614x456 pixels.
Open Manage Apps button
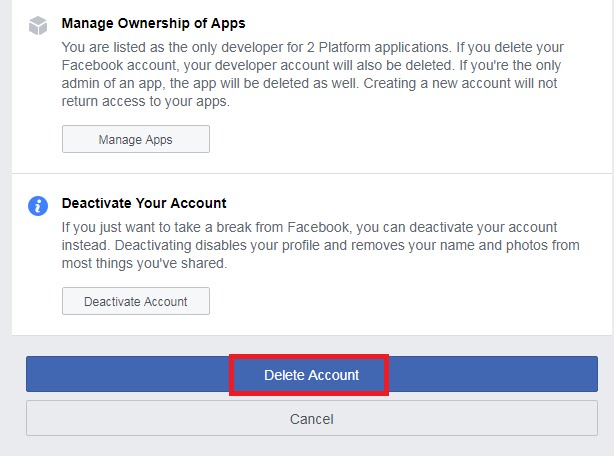[x=136, y=139]
